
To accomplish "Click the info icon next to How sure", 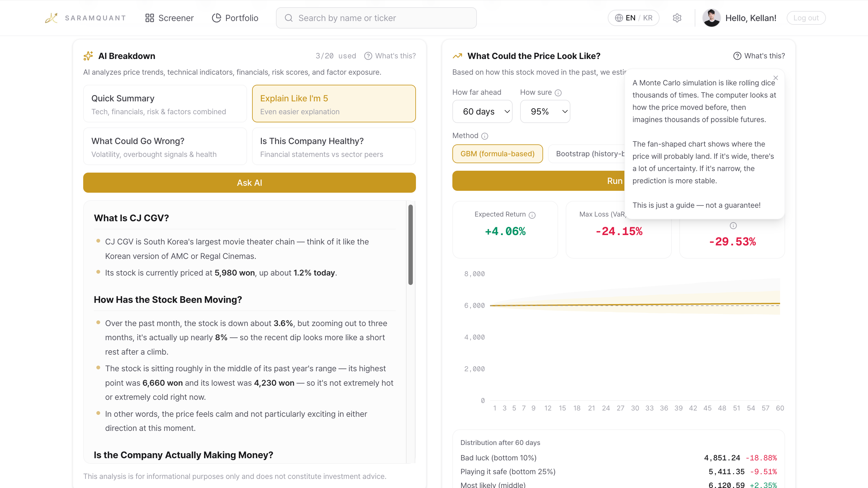I will (558, 93).
